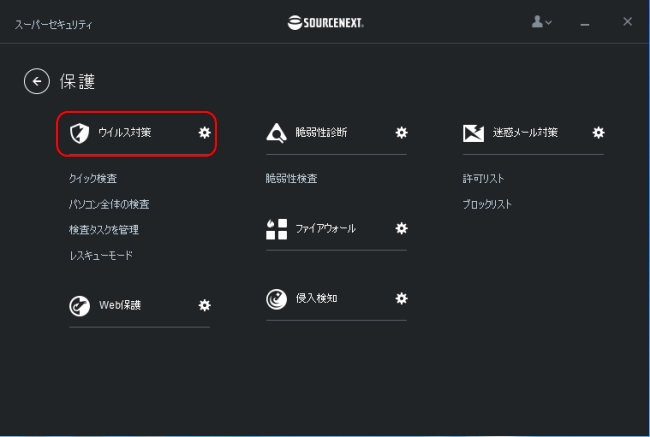650x437 pixels.
Task: Click the 脆弱性診断 magnifier triangle icon
Action: 276,133
